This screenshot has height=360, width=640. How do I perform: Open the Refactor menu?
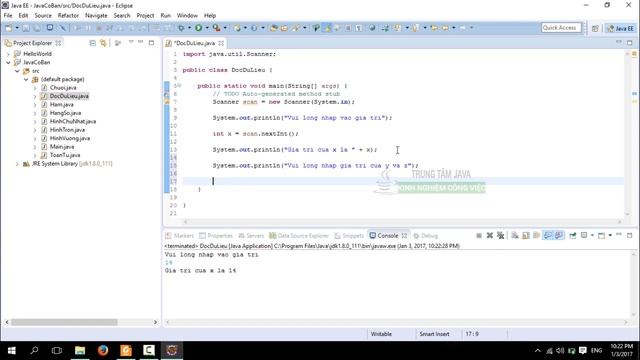pyautogui.click(x=68, y=16)
